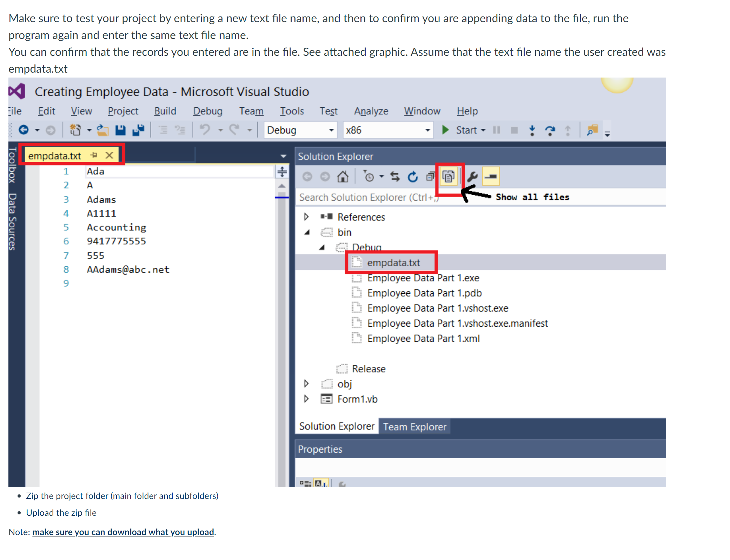This screenshot has width=730, height=560.
Task: Expand the References node
Action: pyautogui.click(x=306, y=217)
